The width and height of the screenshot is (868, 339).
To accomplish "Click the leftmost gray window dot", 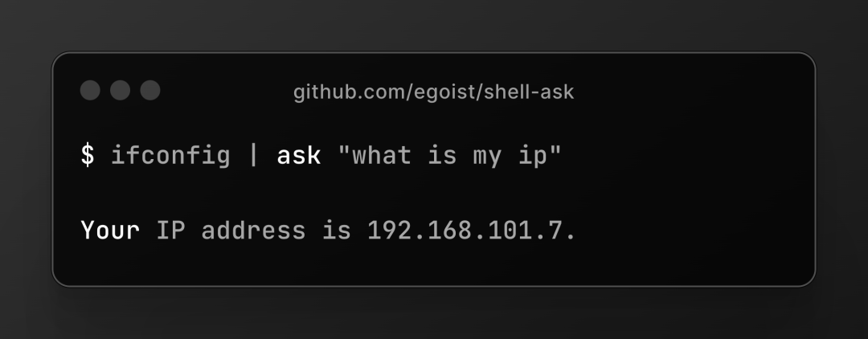I will pyautogui.click(x=90, y=90).
